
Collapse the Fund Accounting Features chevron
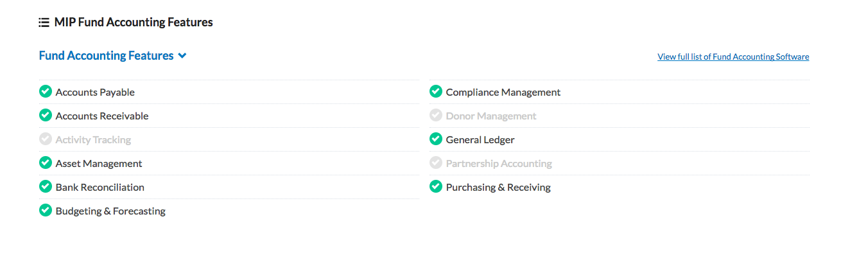coord(182,56)
